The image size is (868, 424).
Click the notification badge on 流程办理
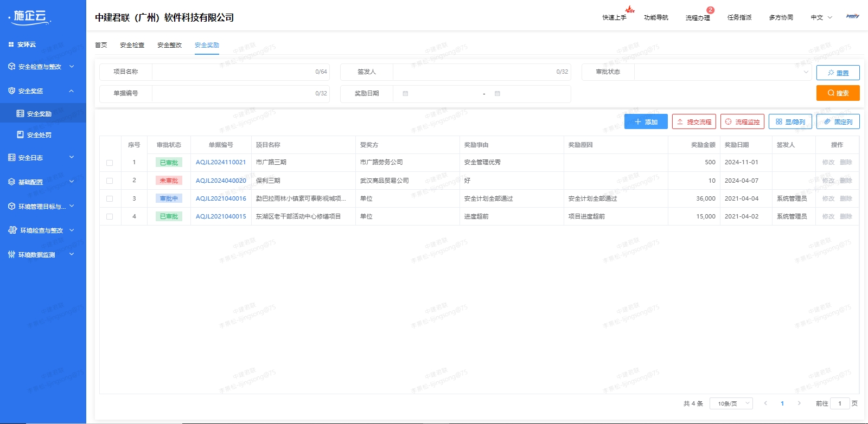[x=711, y=10]
